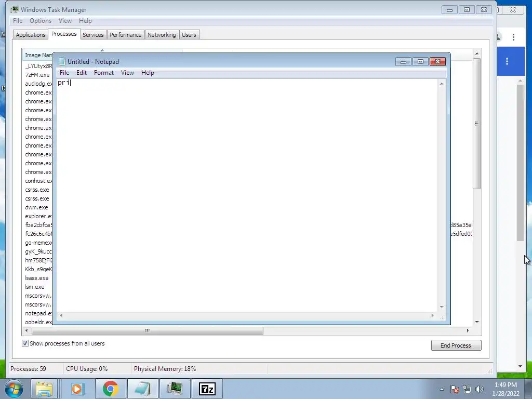This screenshot has height=399, width=532.
Task: Switch to the Services tab
Action: point(93,35)
